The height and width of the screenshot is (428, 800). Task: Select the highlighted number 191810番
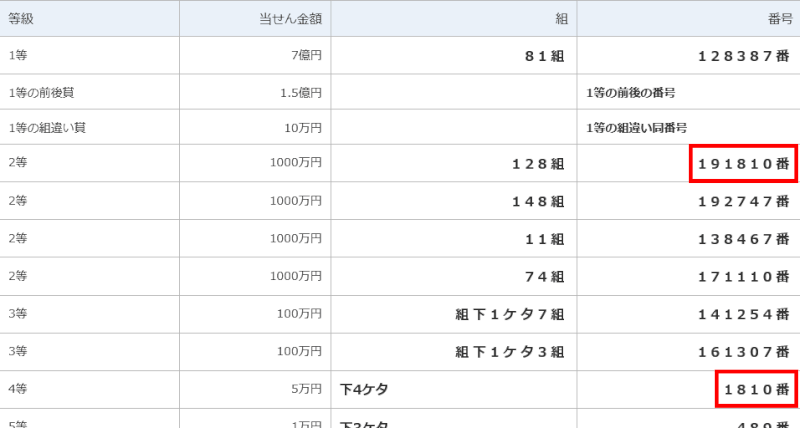(743, 163)
